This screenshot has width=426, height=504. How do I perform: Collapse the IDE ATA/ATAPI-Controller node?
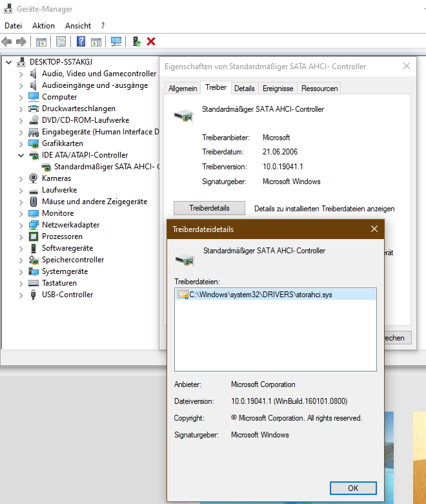(x=21, y=156)
